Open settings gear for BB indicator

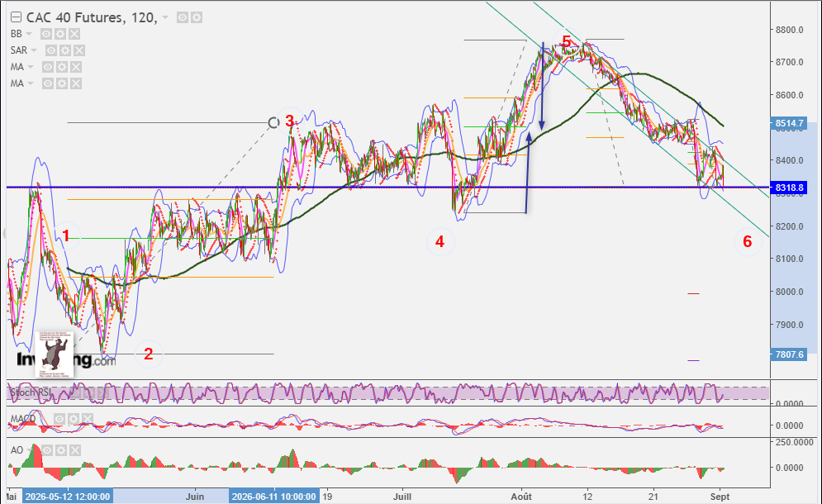click(60, 34)
